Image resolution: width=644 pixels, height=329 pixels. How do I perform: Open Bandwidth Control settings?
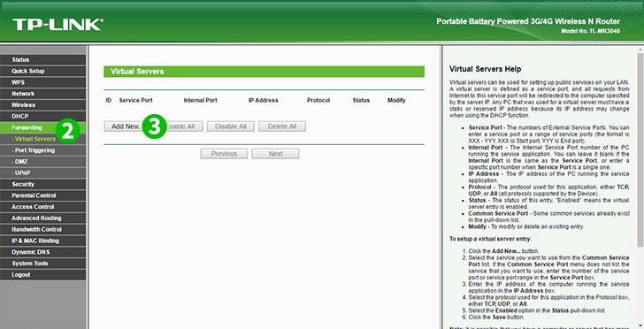coord(43,229)
